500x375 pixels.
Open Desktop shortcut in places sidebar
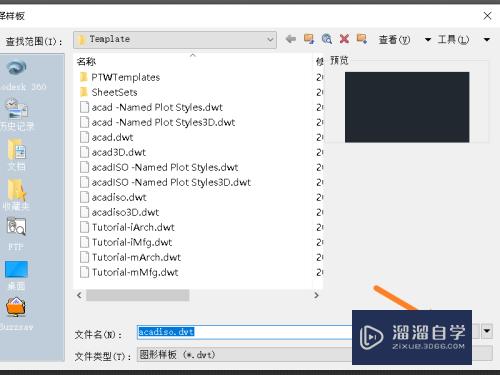point(16,275)
